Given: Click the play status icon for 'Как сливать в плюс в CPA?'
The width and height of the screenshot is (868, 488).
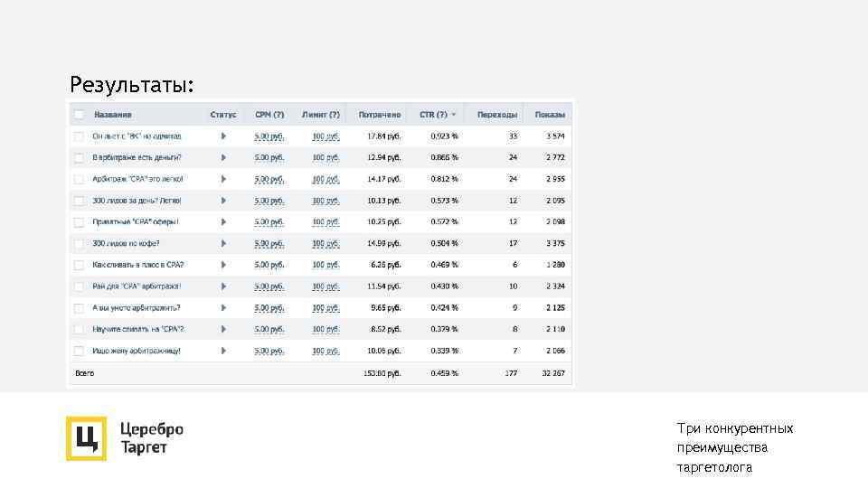Looking at the screenshot, I should [223, 265].
